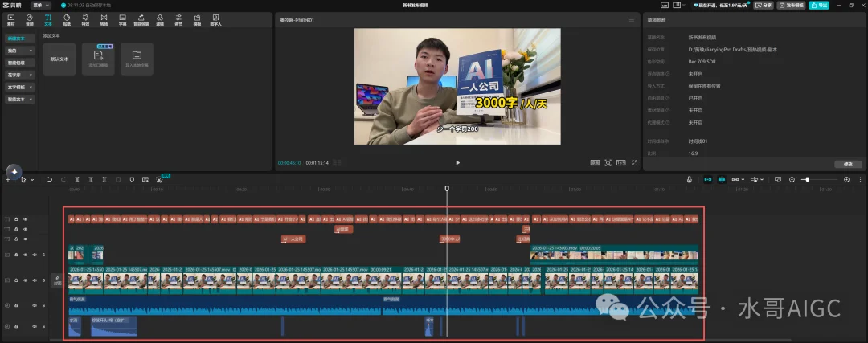Expand the 智能文本 sidebar category

tap(20, 99)
